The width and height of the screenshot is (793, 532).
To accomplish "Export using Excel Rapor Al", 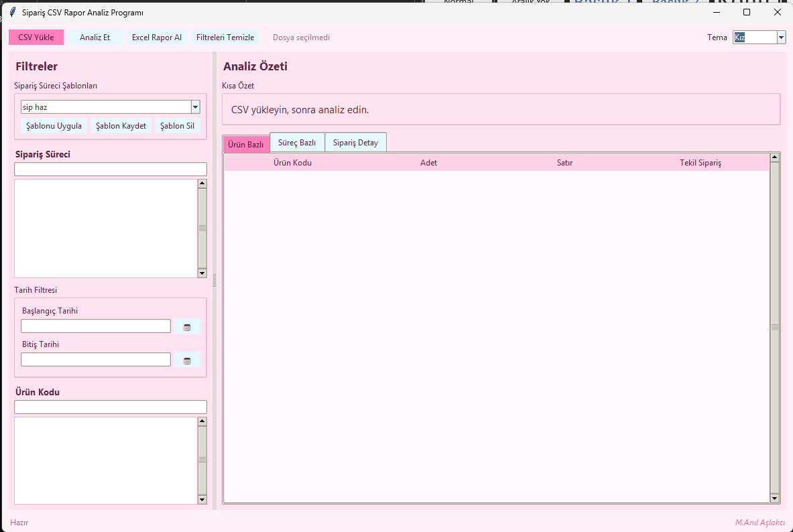I will (157, 38).
